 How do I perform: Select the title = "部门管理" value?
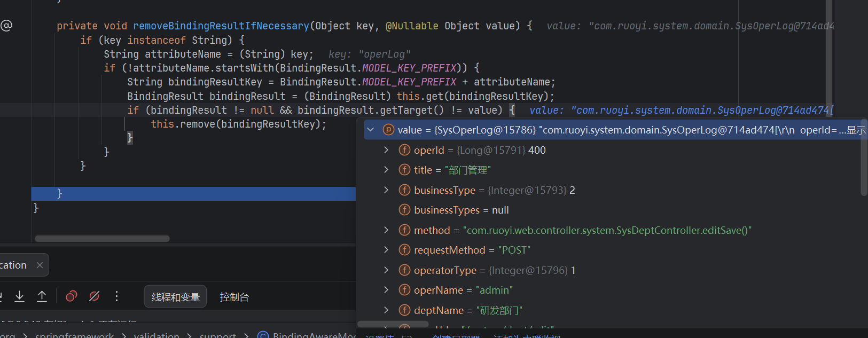pos(467,170)
